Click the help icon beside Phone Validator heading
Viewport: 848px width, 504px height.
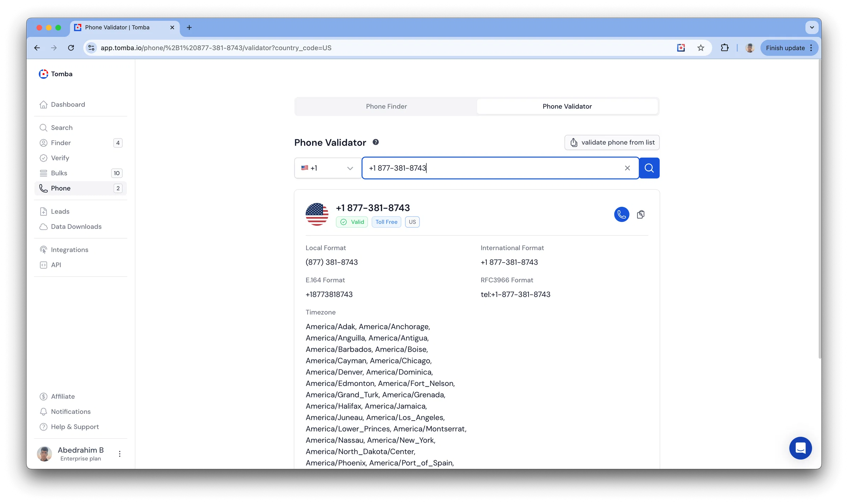click(376, 142)
